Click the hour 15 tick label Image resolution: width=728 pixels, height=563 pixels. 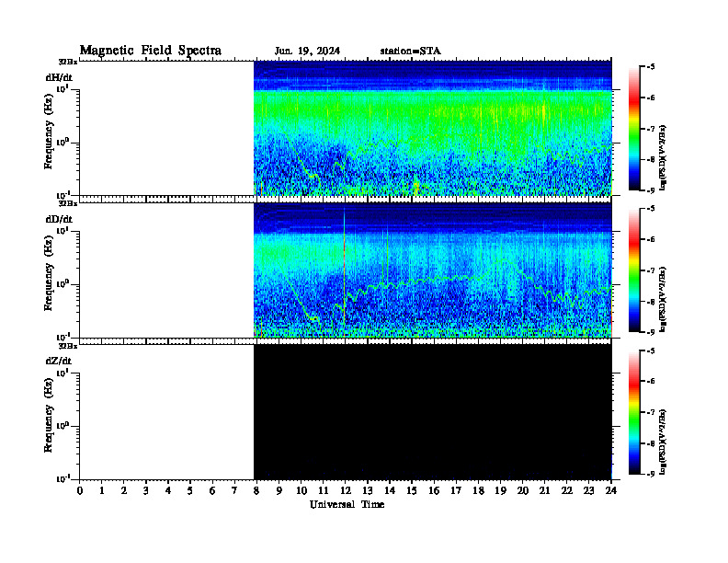point(412,491)
